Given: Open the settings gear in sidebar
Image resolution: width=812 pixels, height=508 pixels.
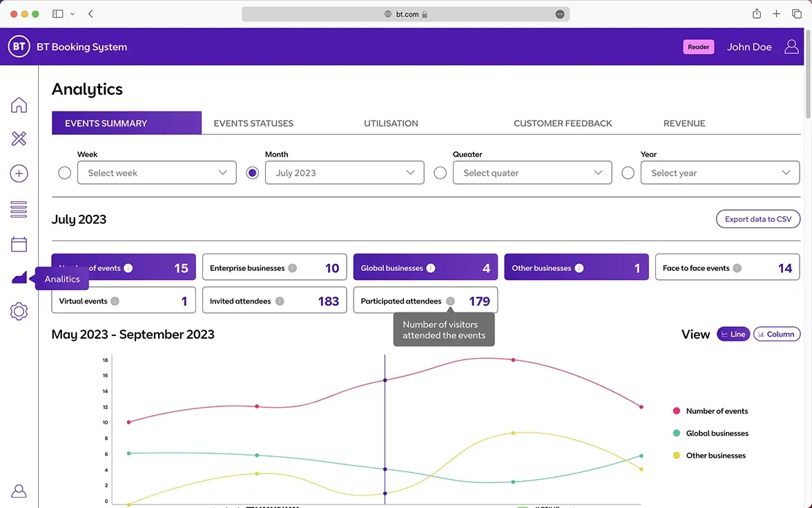Looking at the screenshot, I should [19, 312].
